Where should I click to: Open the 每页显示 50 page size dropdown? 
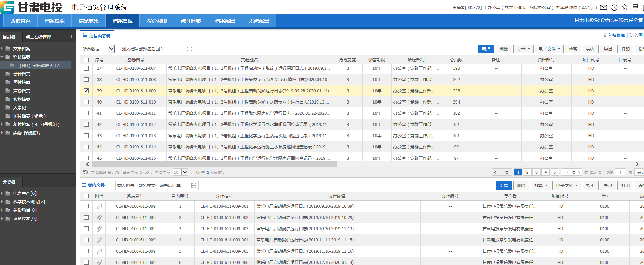tap(180, 172)
